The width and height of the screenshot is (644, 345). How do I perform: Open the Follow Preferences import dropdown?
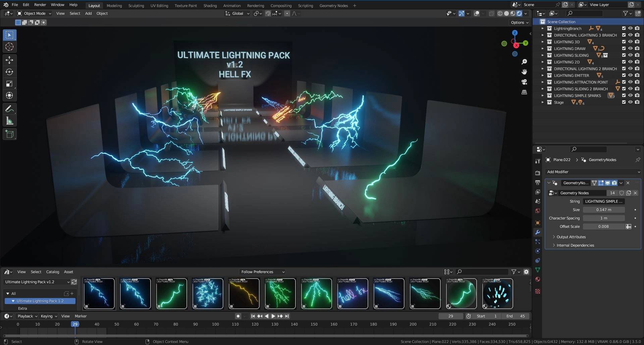point(263,272)
